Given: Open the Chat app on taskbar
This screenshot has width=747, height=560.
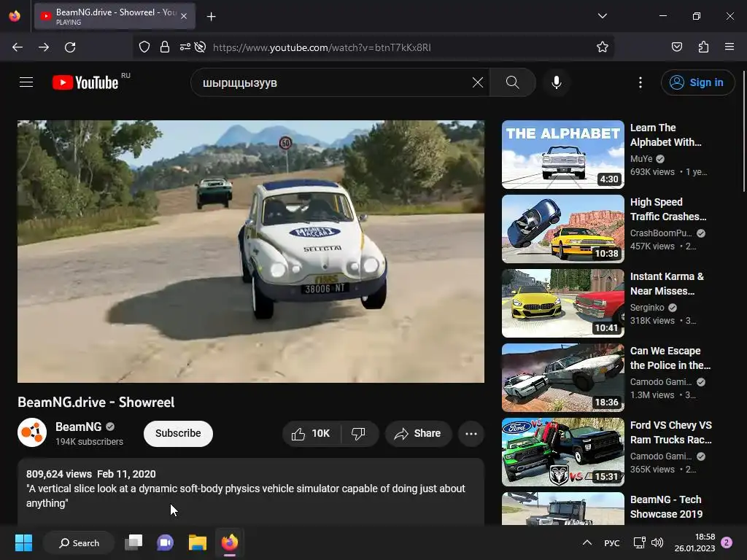Looking at the screenshot, I should pos(165,542).
